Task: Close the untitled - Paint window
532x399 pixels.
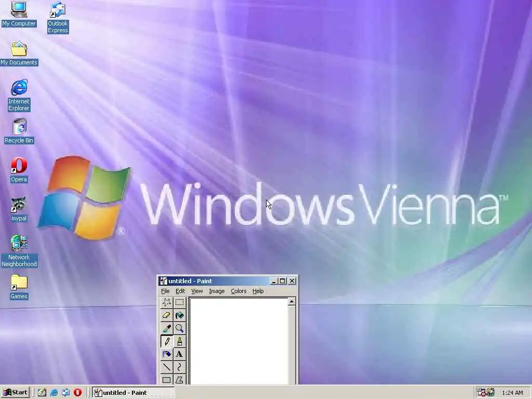Action: pyautogui.click(x=292, y=281)
